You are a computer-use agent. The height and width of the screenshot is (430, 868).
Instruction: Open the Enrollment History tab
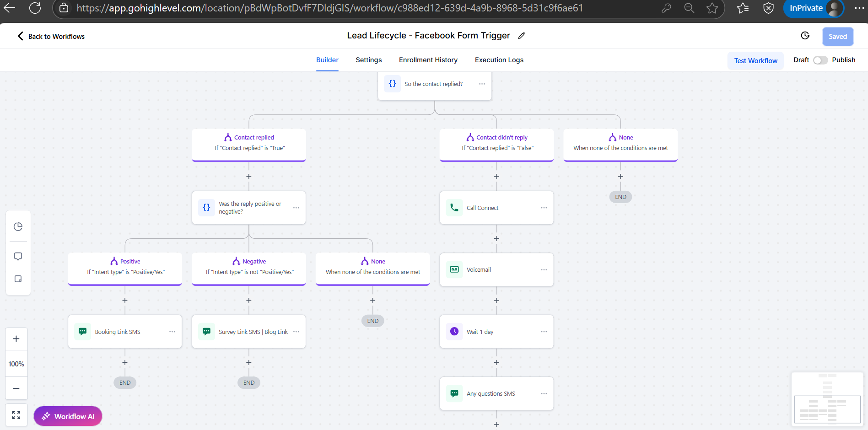click(x=428, y=60)
